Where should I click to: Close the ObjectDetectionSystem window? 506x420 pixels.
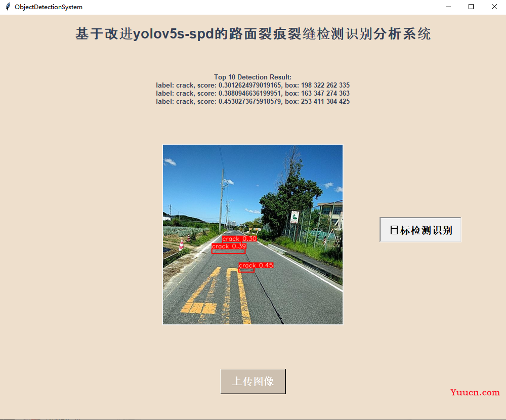pos(494,7)
